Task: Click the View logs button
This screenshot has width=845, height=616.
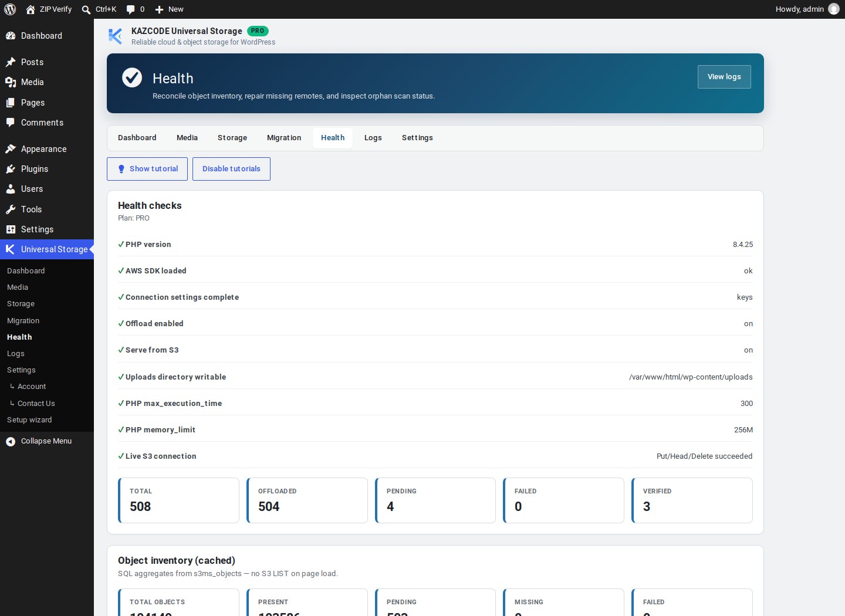Action: pos(724,77)
